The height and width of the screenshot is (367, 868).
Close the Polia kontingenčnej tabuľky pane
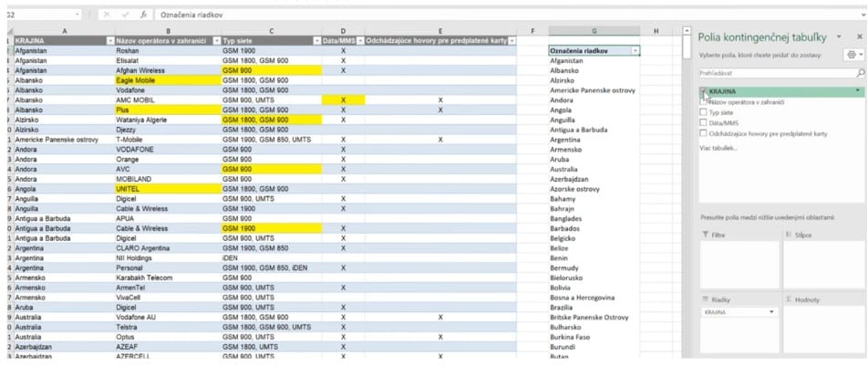[860, 37]
